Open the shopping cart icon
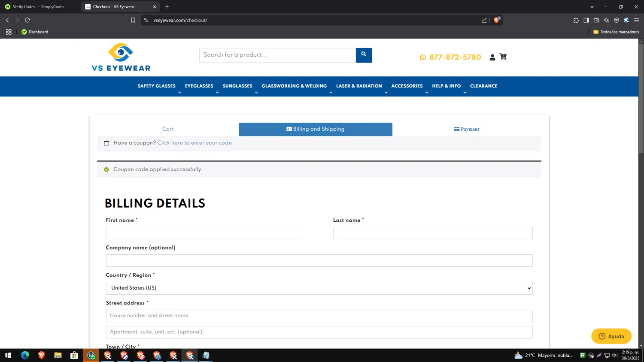 [503, 57]
